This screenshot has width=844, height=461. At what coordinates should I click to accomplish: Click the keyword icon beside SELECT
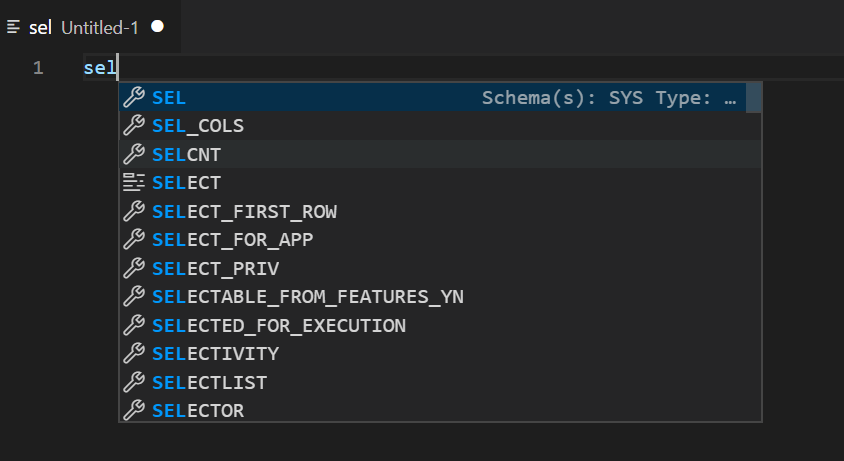tap(133, 183)
